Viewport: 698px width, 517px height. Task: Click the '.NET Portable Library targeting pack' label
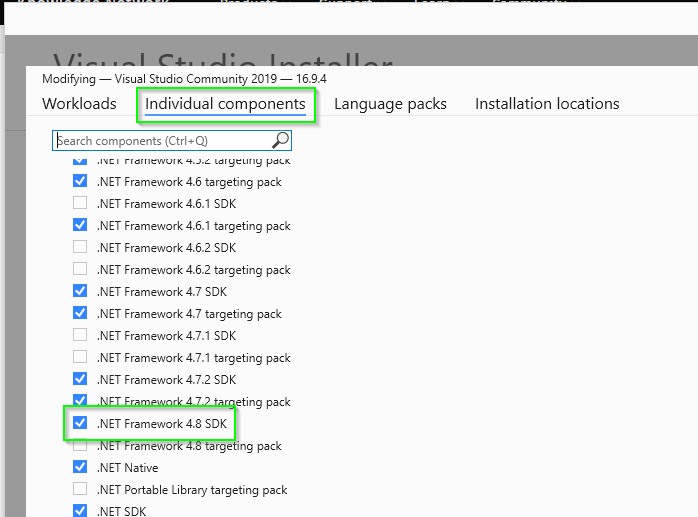click(192, 490)
